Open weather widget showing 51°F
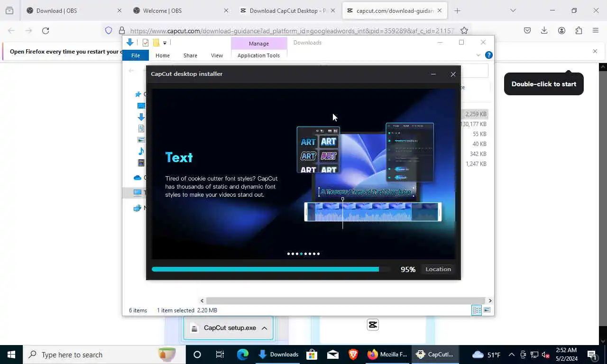The width and height of the screenshot is (607, 364). point(486,355)
